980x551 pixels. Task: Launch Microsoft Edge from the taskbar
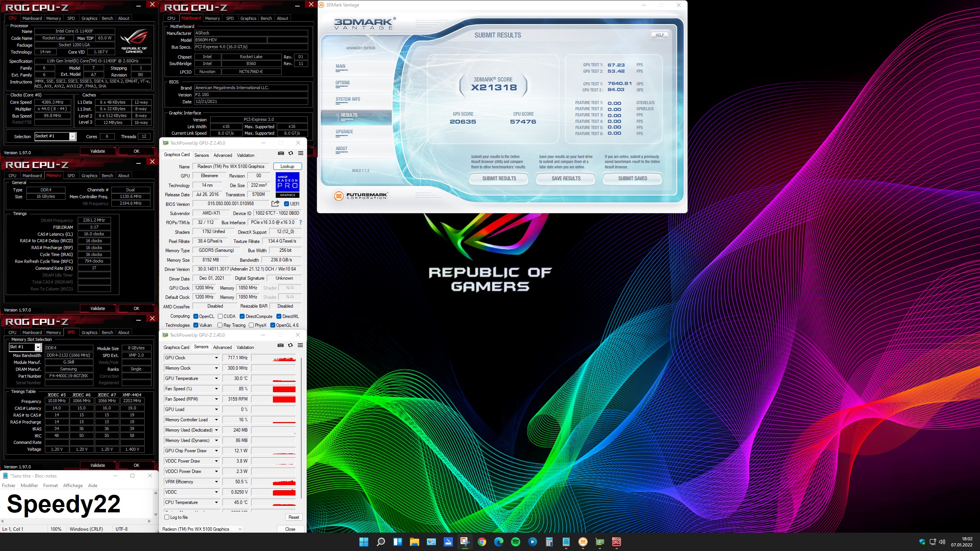[x=498, y=542]
